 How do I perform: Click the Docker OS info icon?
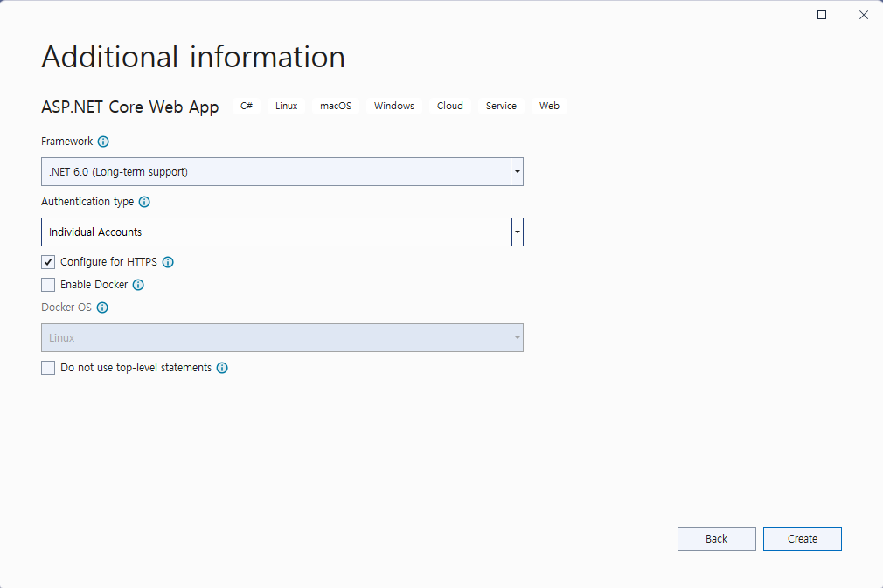pyautogui.click(x=102, y=308)
